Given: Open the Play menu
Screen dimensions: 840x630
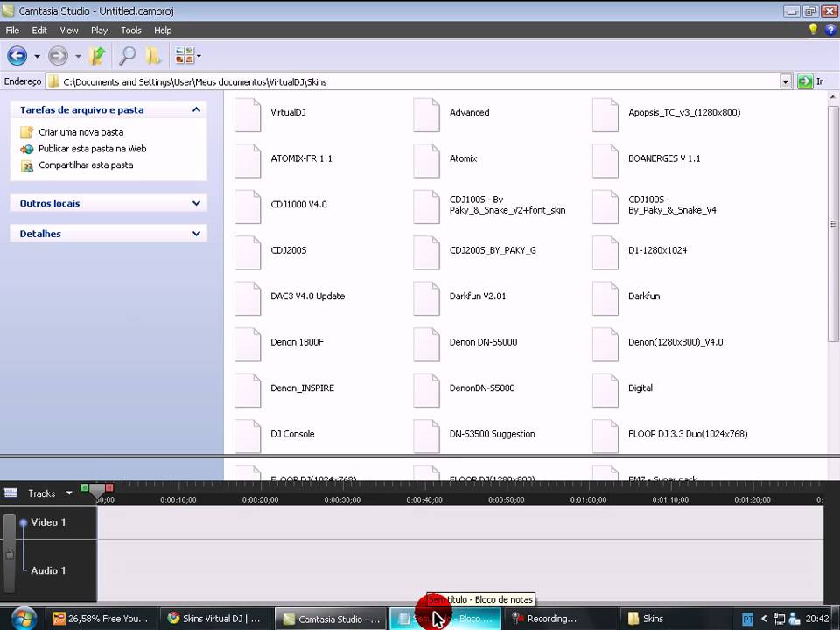Looking at the screenshot, I should (99, 31).
